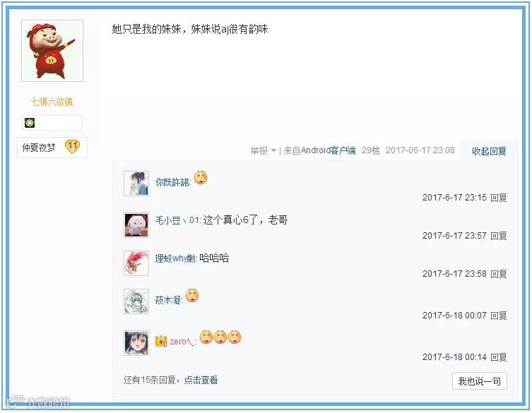Click the 我也说一句 button
Viewport: 532px width, 413px height.
480,381
